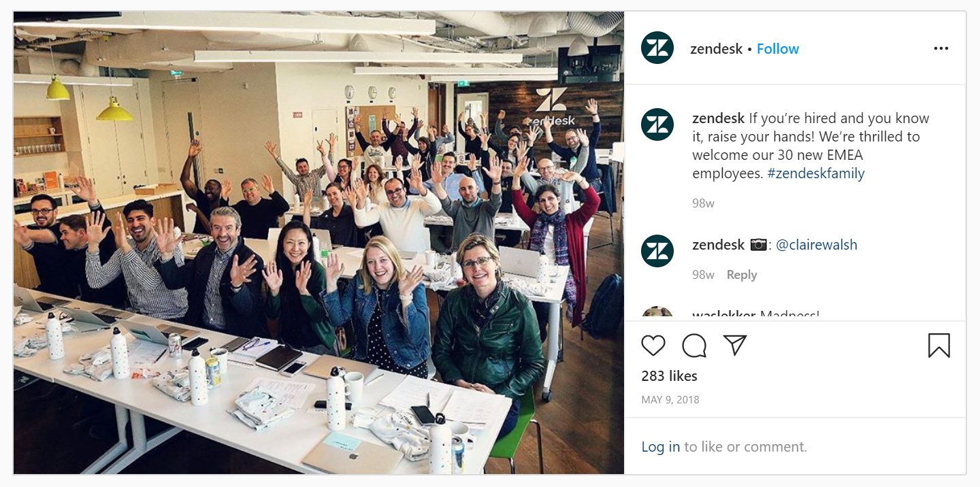Screen dimensions: 980x487
Task: Open the three-dot more options menu
Action: point(941,48)
